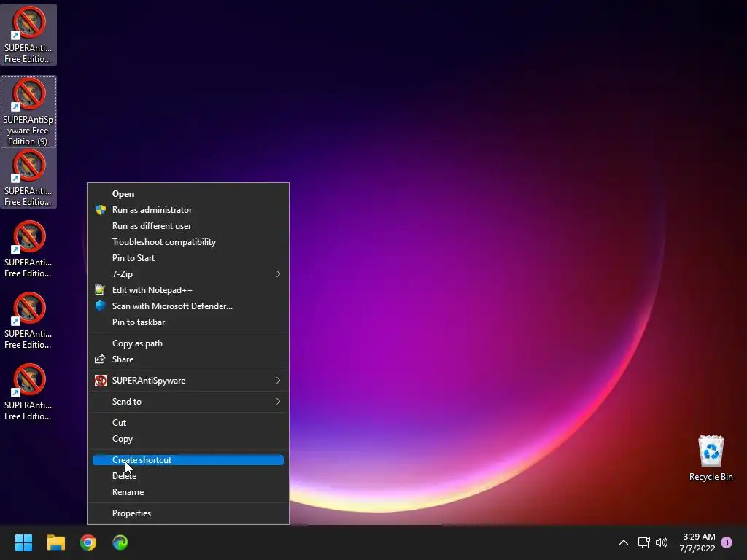Screen dimensions: 747x560
Task: Choose Share in the context menu
Action: 188,359
